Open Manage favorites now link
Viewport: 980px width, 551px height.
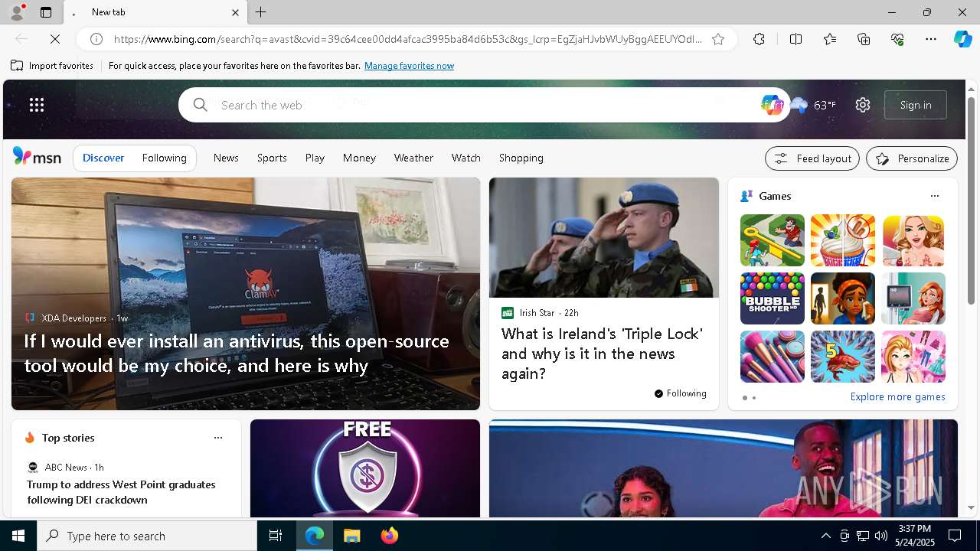pos(409,66)
